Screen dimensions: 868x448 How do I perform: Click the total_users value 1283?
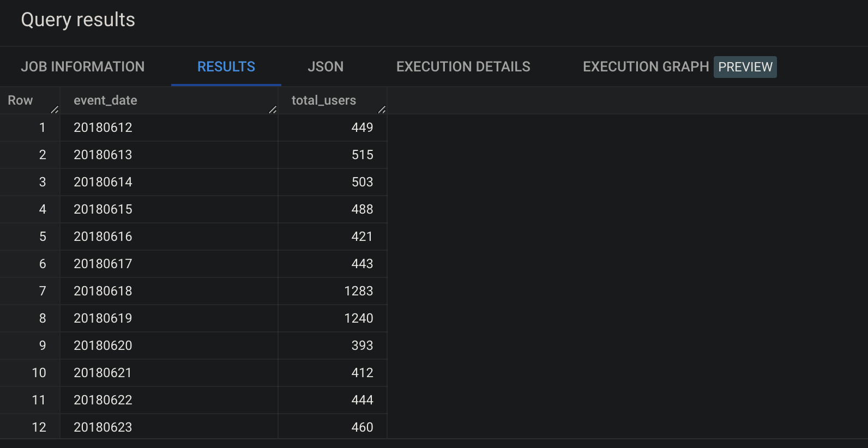(x=359, y=291)
